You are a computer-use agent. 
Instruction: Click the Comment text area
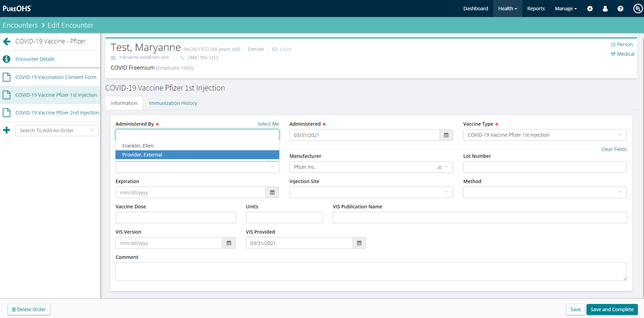click(x=371, y=272)
